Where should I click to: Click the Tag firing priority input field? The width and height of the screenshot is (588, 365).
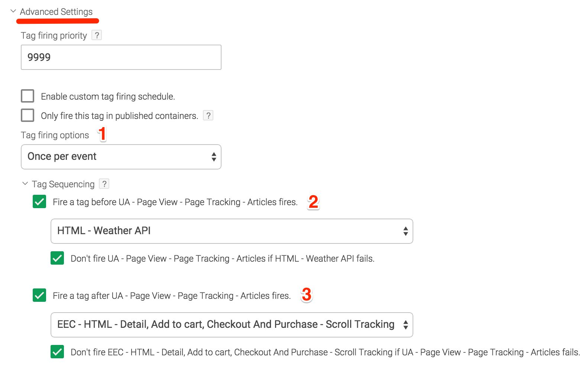pos(121,57)
